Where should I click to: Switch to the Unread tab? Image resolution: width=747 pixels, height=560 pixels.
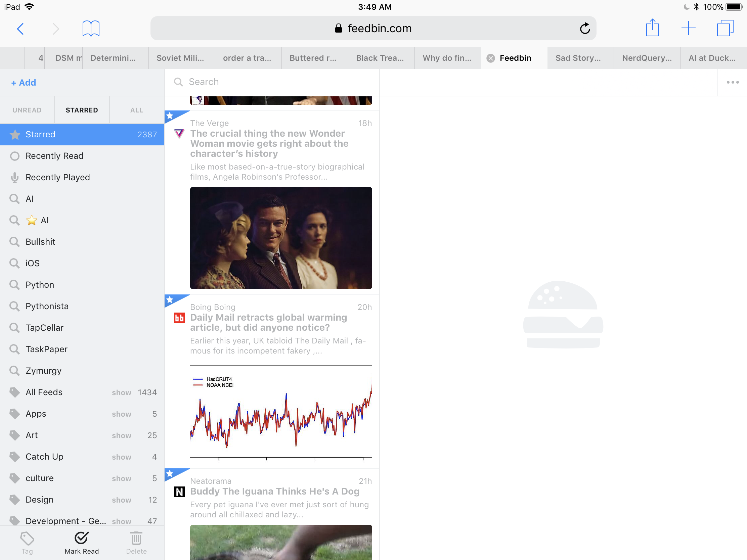[x=27, y=110]
